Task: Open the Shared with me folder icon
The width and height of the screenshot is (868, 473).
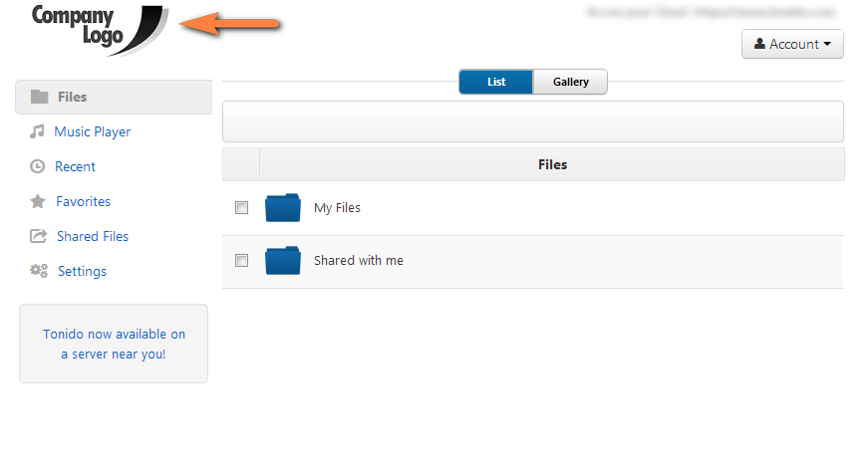Action: pyautogui.click(x=283, y=261)
